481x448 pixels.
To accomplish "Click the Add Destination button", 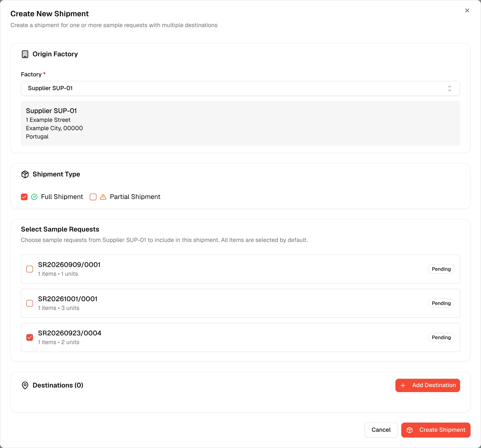I will point(428,385).
